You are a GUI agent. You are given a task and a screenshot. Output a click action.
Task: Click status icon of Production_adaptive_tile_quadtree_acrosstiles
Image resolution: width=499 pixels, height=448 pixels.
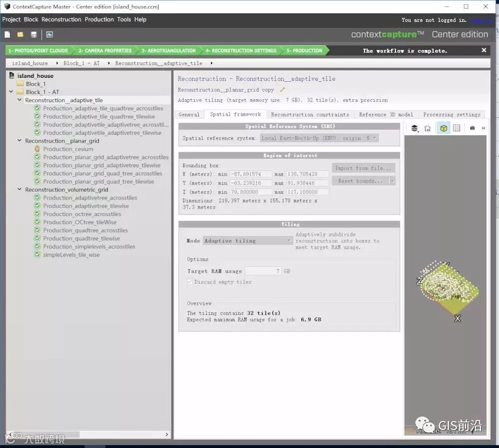pyautogui.click(x=37, y=108)
